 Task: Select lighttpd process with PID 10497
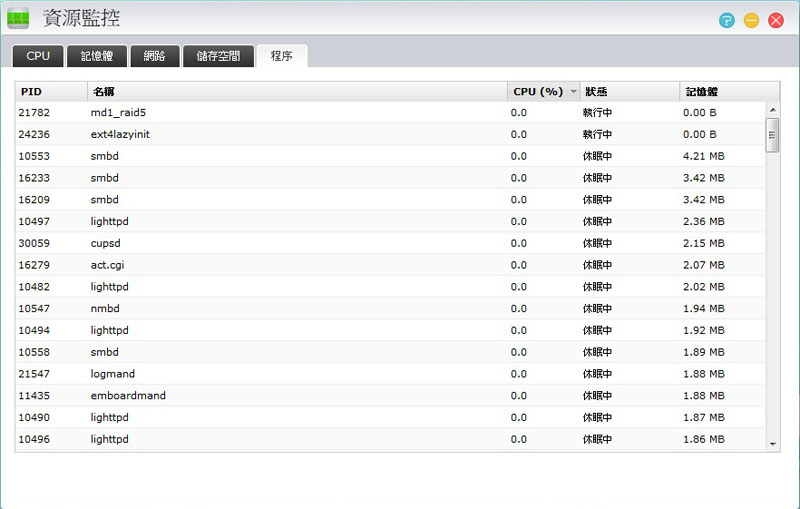[390, 221]
